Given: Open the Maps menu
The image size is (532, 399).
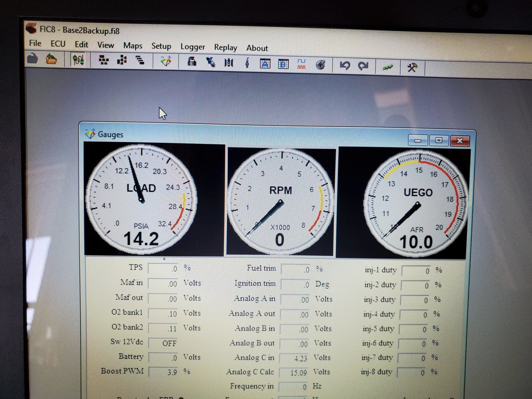Looking at the screenshot, I should pyautogui.click(x=133, y=46).
